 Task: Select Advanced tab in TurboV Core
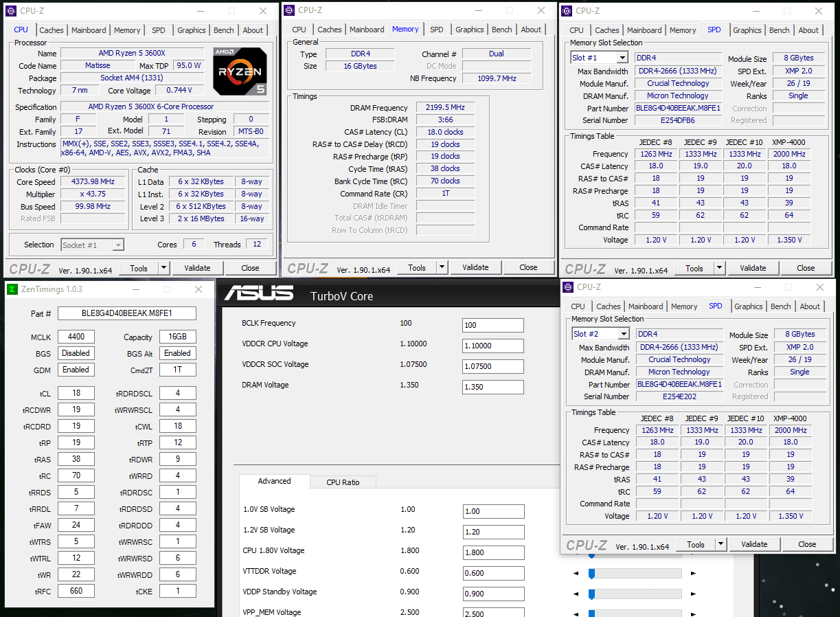click(275, 481)
